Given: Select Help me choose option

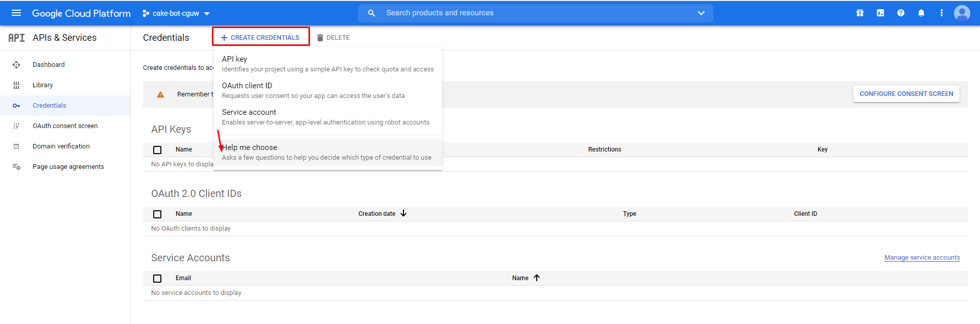Looking at the screenshot, I should (x=328, y=152).
